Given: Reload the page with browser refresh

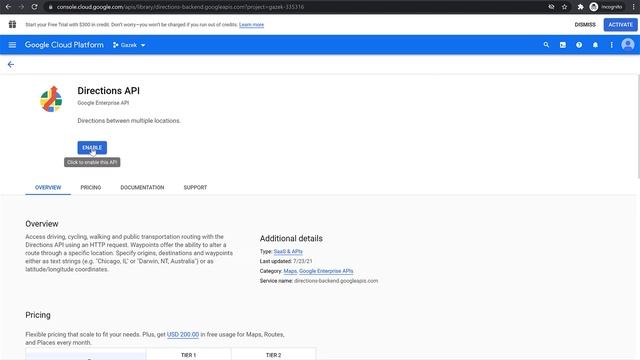Looking at the screenshot, I should [34, 7].
